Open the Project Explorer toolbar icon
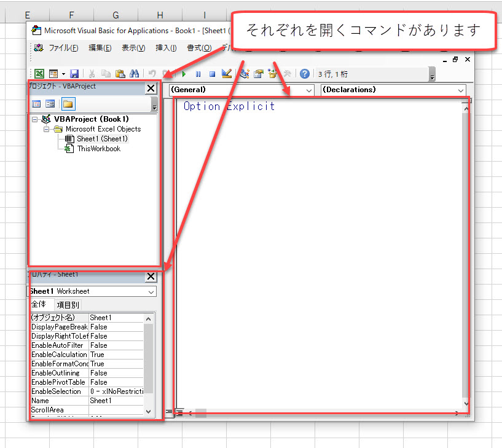This screenshot has height=448, width=502. click(x=245, y=74)
